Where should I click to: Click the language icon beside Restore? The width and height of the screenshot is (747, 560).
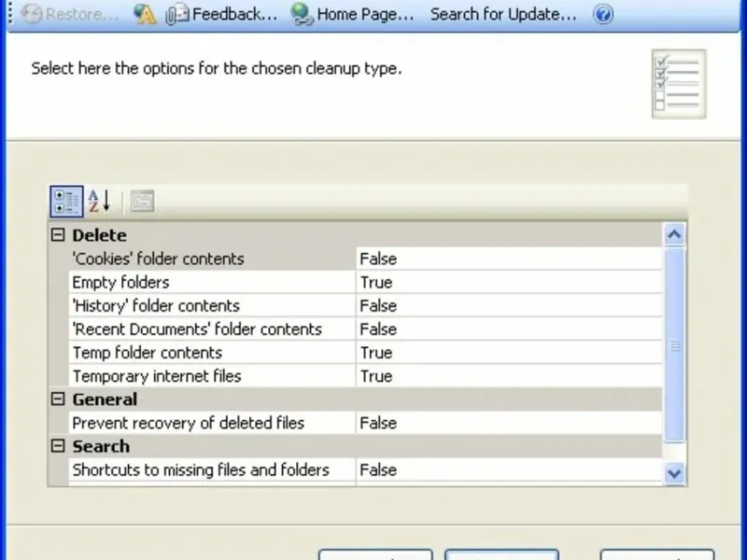145,14
